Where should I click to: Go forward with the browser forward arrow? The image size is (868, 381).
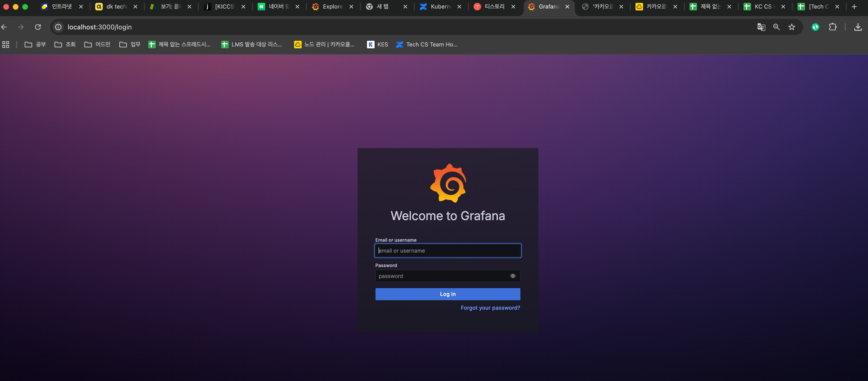pyautogui.click(x=21, y=27)
